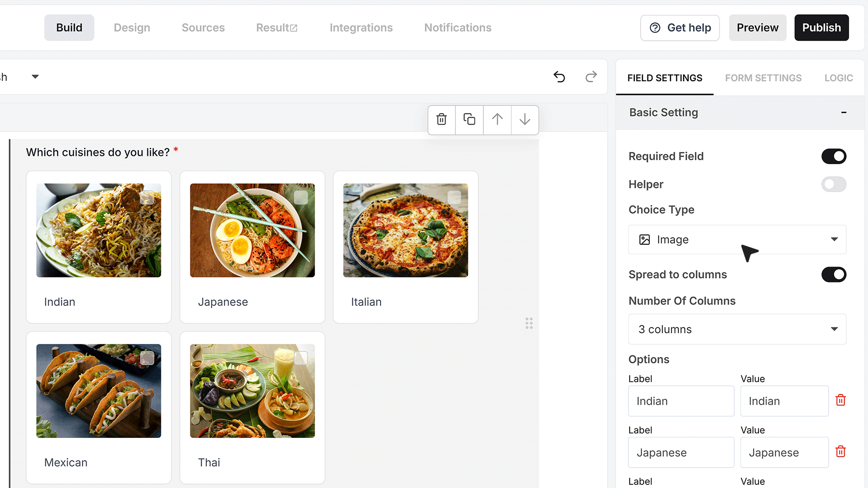Screen dimensions: 868x488
Task: Collapse the Basic Setting section
Action: click(x=843, y=113)
